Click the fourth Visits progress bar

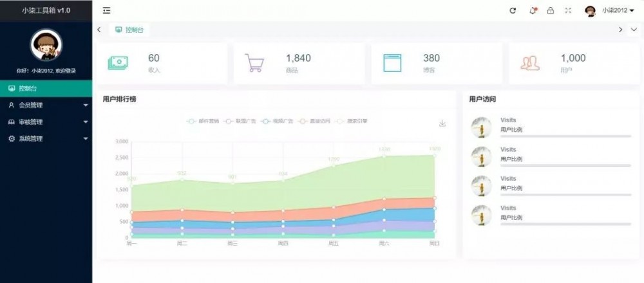click(x=565, y=224)
